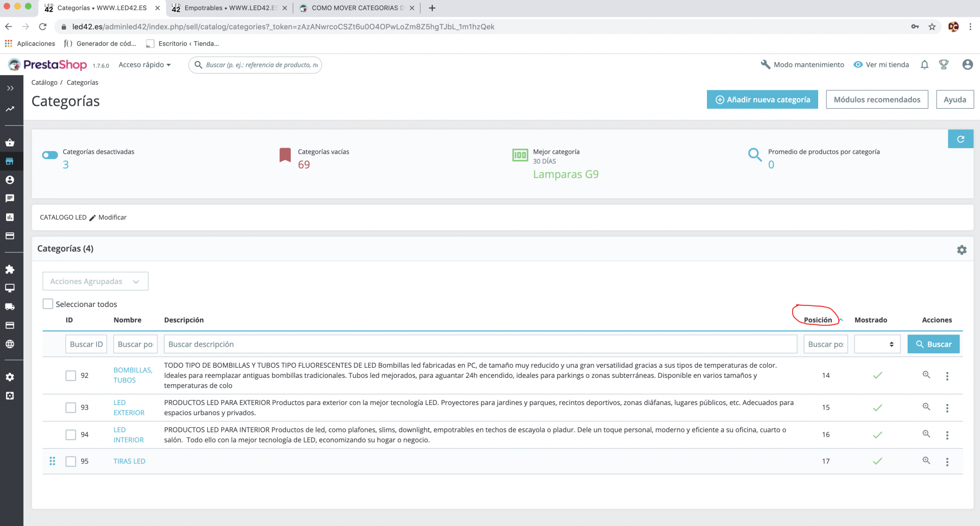This screenshot has width=980, height=526.
Task: Focus the Buscar descripción filter field
Action: 480,344
